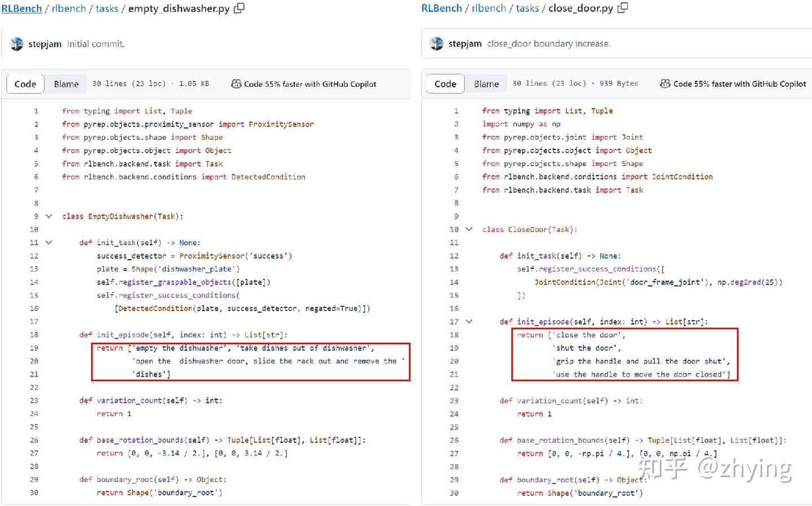Screen dimensions: 812x506
Task: Click stepjam's avatar in left commit header
Action: pos(16,43)
